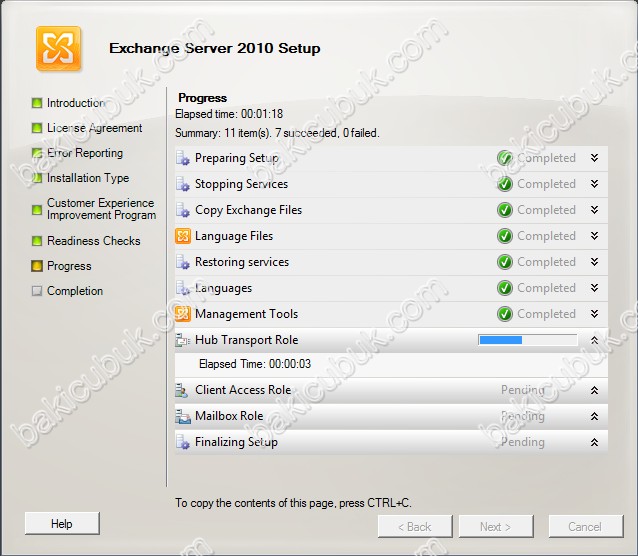Click green checkmark for Stopping Services

505,184
